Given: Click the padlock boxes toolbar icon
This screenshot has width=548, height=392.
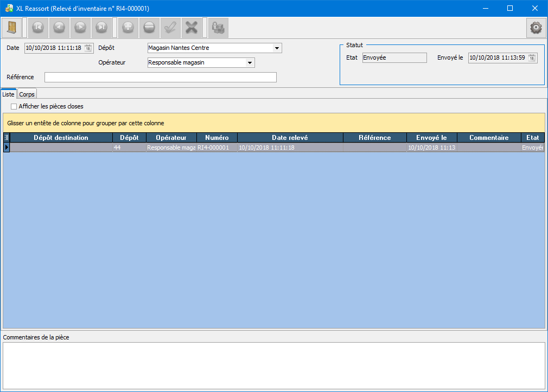Looking at the screenshot, I should (x=218, y=27).
